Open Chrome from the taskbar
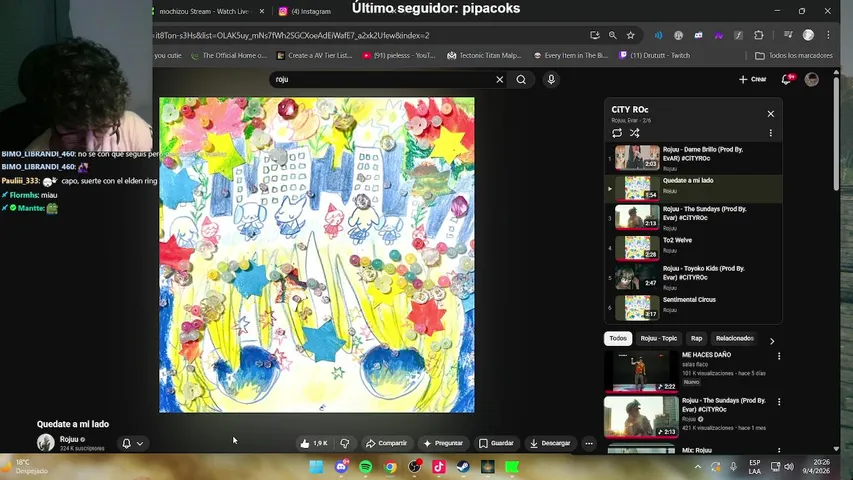853x480 pixels. coord(390,467)
